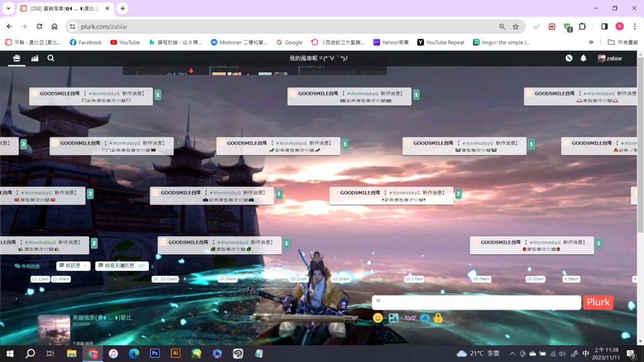
Task: Jump to the 10:17am timeline marker
Action: (414, 278)
